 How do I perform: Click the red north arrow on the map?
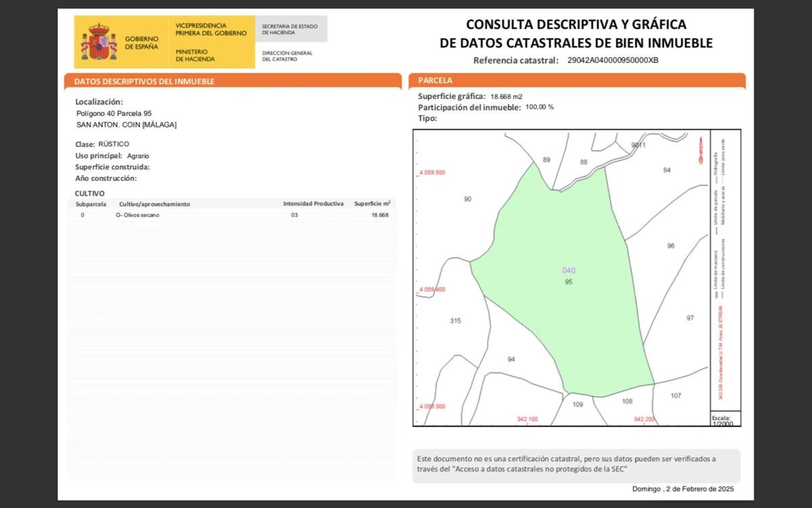[700, 150]
